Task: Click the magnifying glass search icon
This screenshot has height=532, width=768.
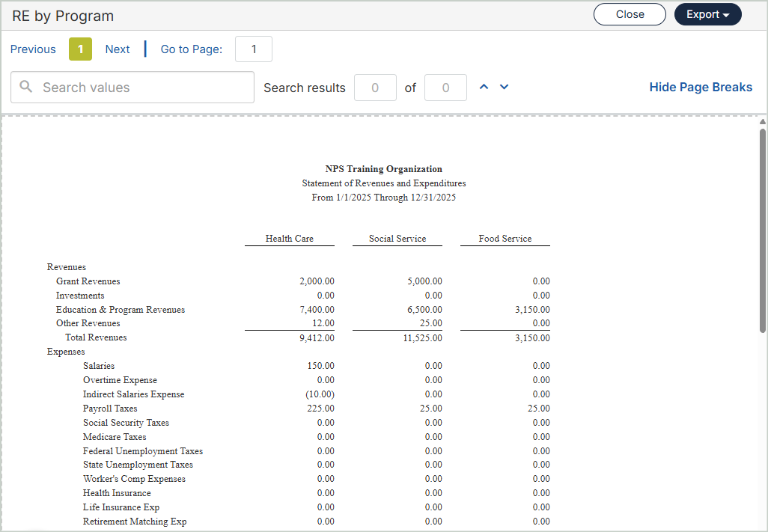Action: [26, 88]
